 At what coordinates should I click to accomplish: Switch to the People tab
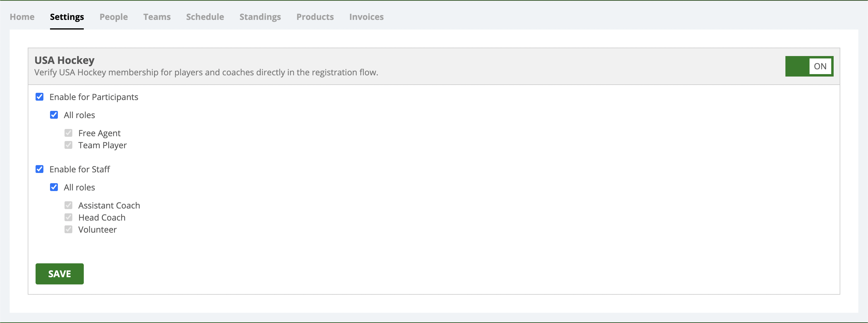[x=114, y=17]
